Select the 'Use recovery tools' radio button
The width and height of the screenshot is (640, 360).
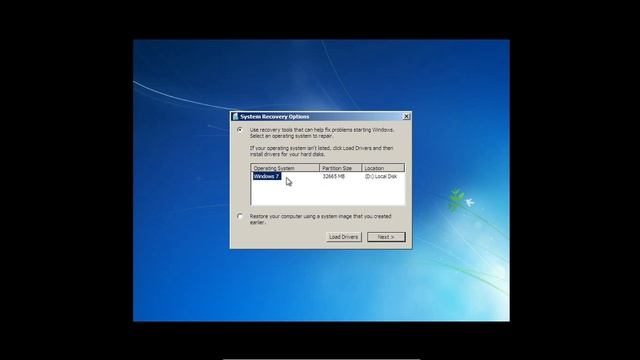[x=240, y=130]
